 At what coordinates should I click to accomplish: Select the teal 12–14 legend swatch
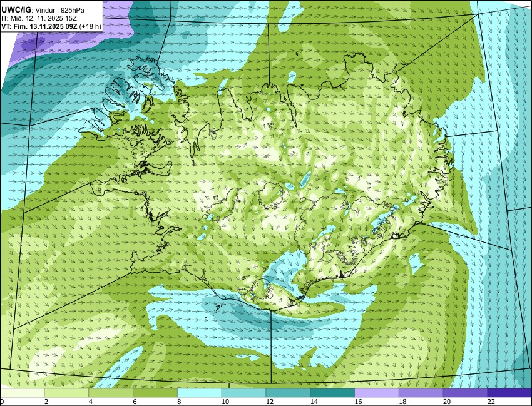pos(288,393)
